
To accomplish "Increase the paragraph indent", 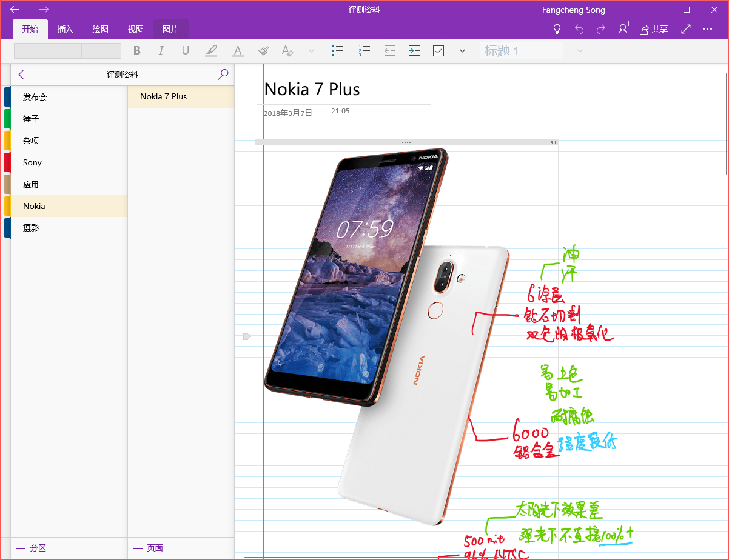I will click(414, 51).
